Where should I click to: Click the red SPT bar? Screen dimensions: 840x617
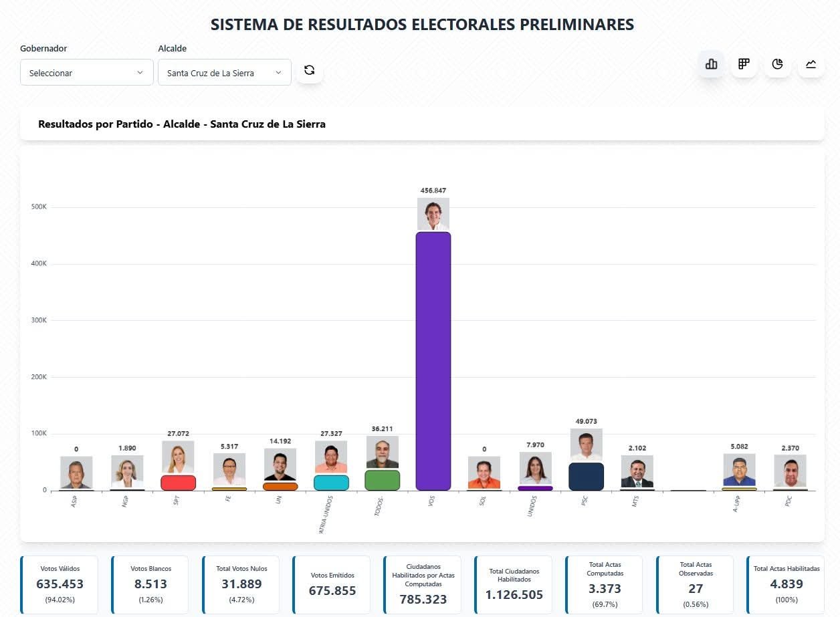click(178, 483)
